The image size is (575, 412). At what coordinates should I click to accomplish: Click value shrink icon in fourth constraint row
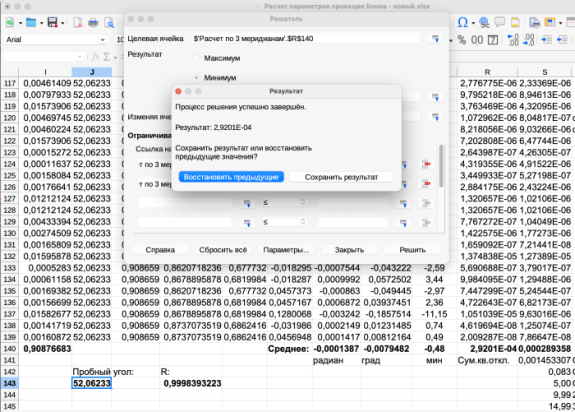[x=403, y=222]
